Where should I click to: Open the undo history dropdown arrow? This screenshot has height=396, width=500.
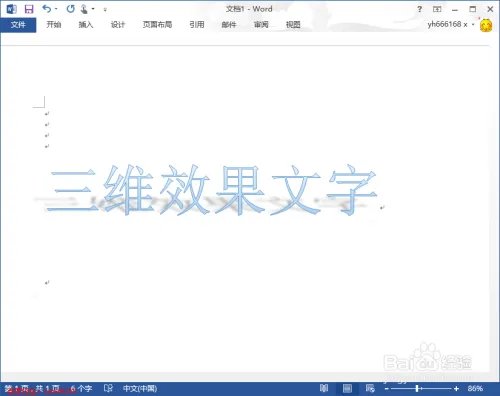[x=56, y=9]
